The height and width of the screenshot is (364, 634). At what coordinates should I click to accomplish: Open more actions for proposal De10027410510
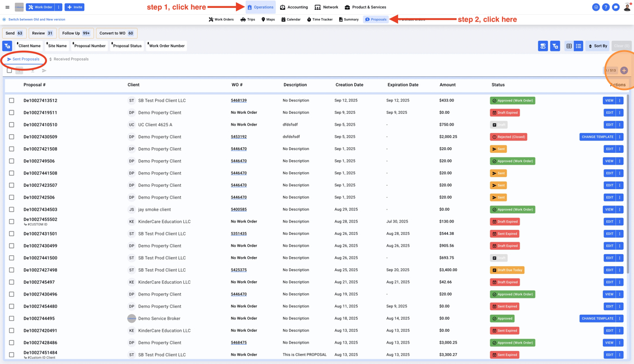point(619,125)
